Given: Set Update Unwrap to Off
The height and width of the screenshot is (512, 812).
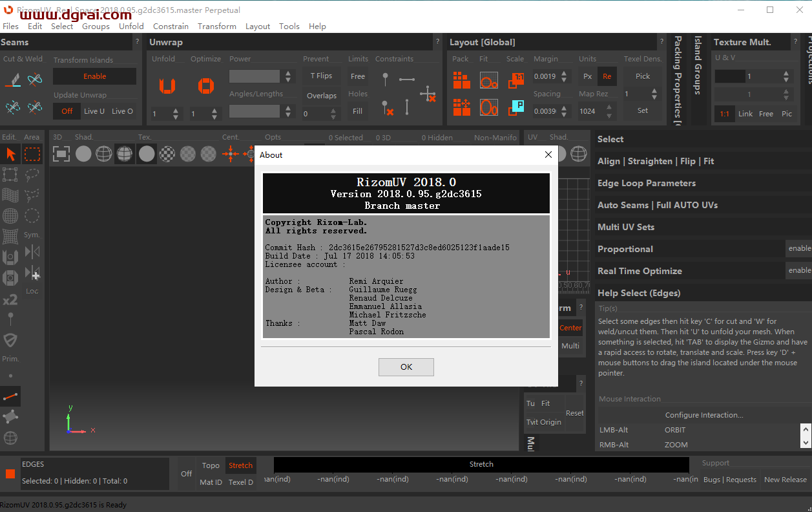Looking at the screenshot, I should pyautogui.click(x=67, y=111).
